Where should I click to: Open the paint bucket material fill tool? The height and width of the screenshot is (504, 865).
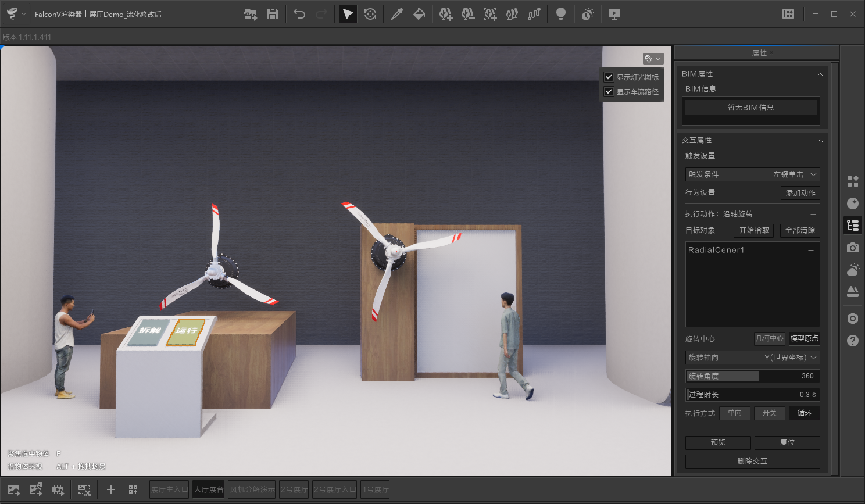420,13
